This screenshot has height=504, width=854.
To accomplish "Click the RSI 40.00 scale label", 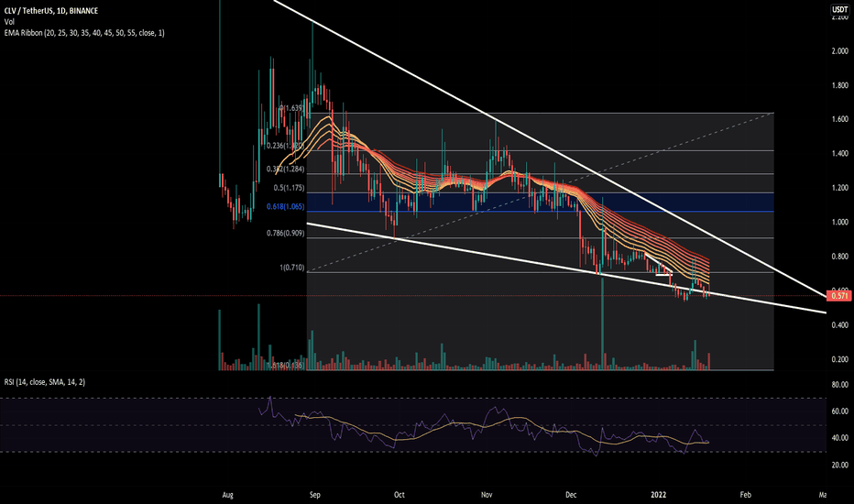I will pos(840,437).
